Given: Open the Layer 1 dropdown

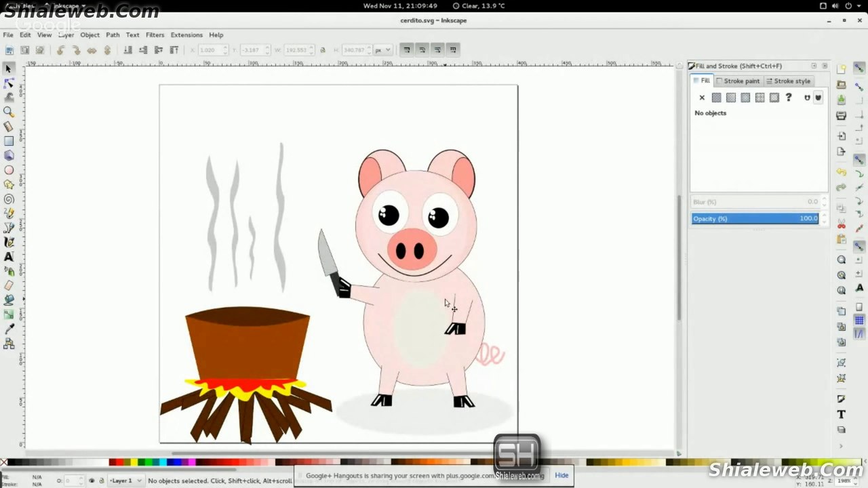Looking at the screenshot, I should 125,481.
